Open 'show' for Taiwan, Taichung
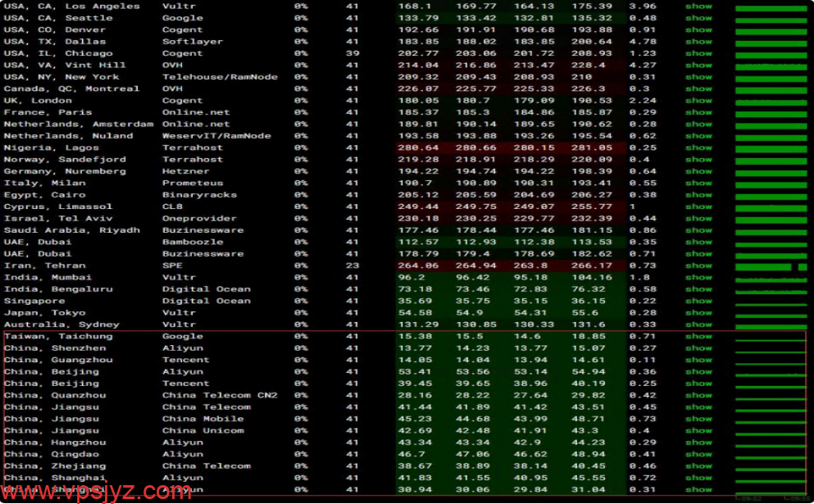 click(x=698, y=336)
